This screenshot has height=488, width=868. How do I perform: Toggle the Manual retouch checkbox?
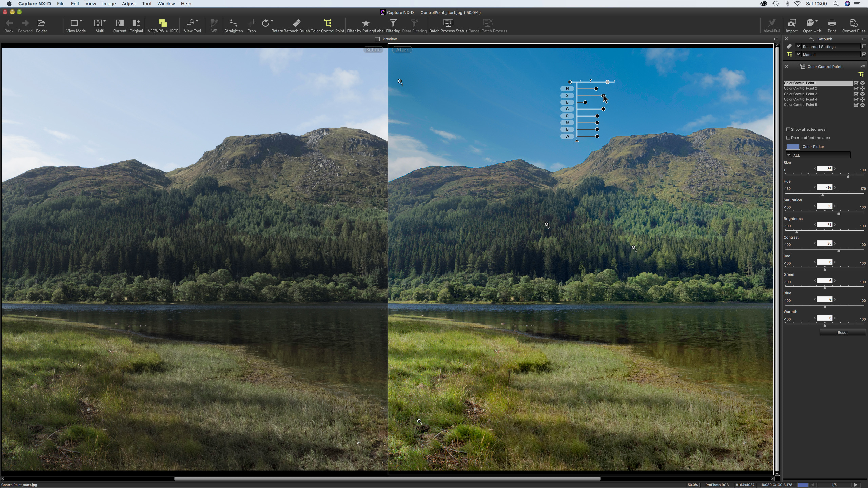coord(864,54)
